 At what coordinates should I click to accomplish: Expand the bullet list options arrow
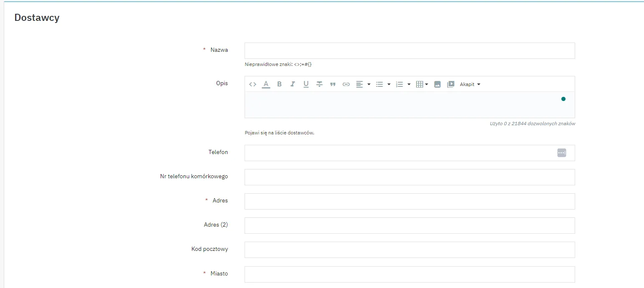pyautogui.click(x=389, y=84)
